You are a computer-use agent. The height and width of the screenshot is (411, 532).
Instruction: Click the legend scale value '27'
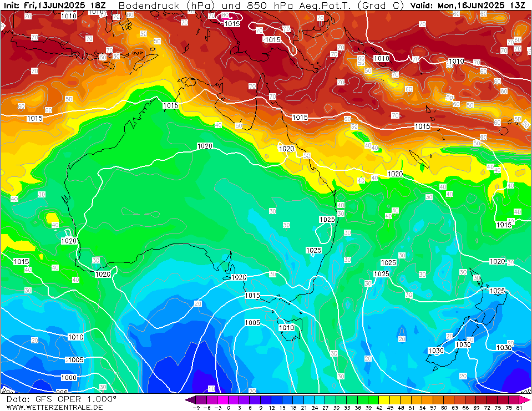325,408
